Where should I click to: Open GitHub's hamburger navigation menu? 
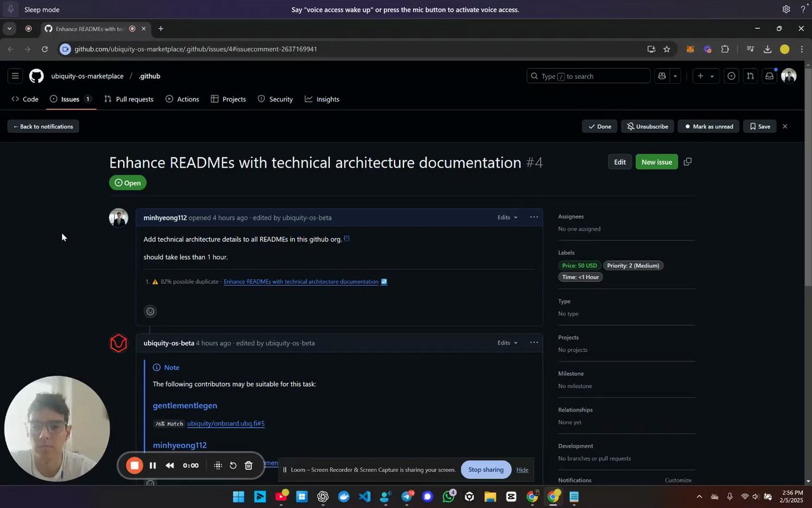[x=15, y=76]
